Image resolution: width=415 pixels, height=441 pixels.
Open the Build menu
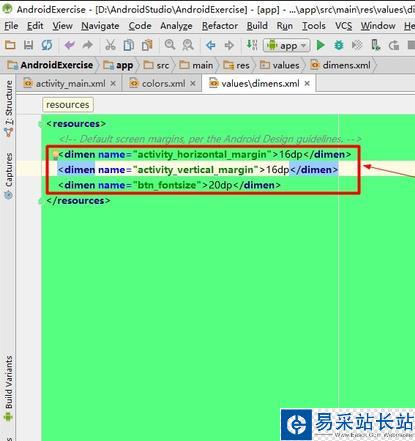[257, 26]
